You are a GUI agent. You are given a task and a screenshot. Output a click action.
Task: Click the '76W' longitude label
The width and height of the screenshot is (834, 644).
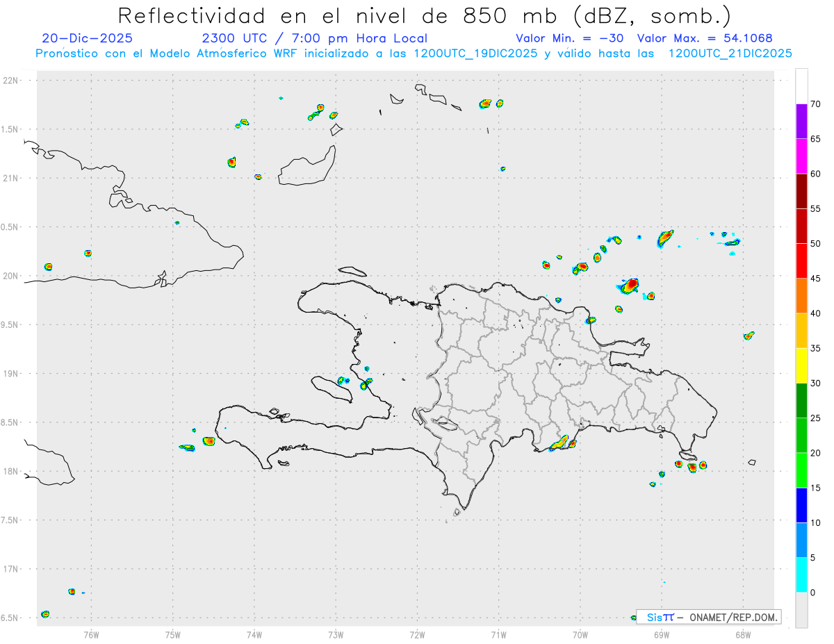91,634
